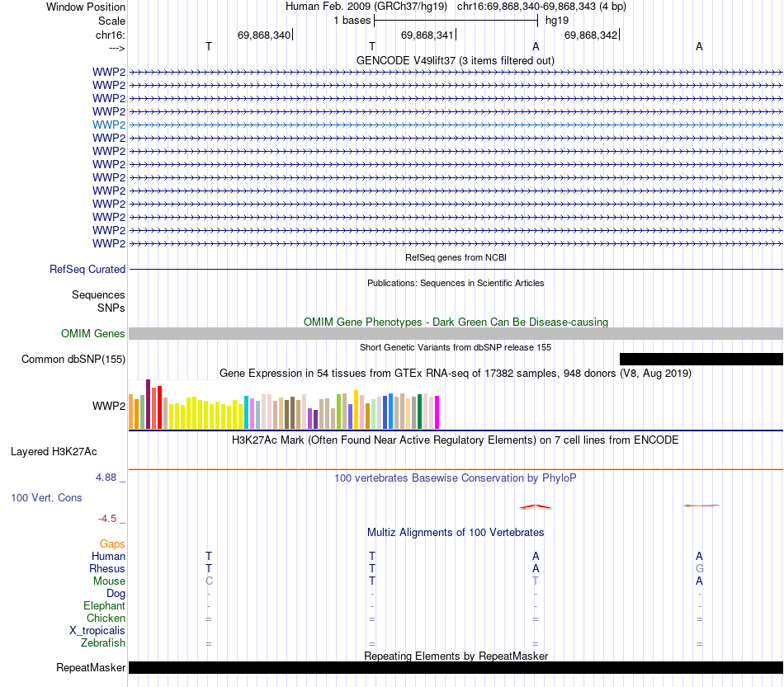This screenshot has width=784, height=687.
Task: Open the H3K27Ac Mark track title
Action: (456, 440)
